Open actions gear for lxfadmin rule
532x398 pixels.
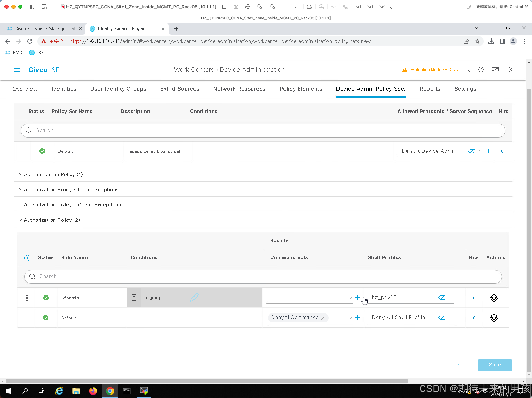click(494, 298)
